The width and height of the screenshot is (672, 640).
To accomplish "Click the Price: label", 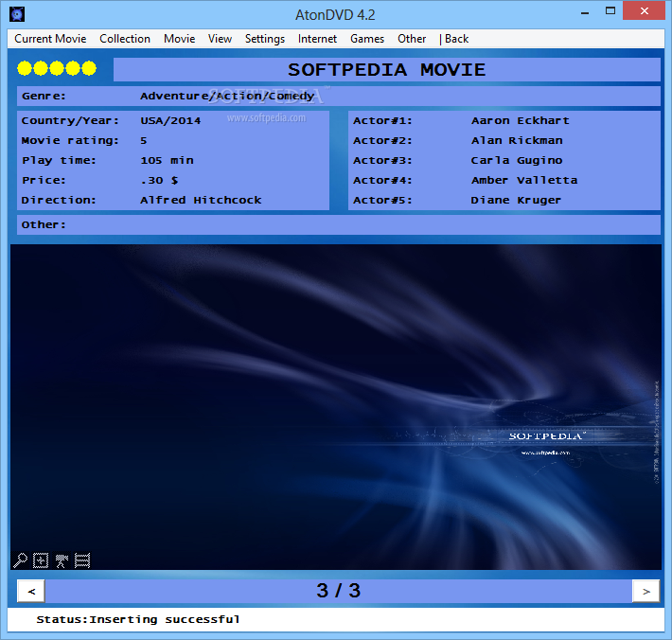I will 44,180.
